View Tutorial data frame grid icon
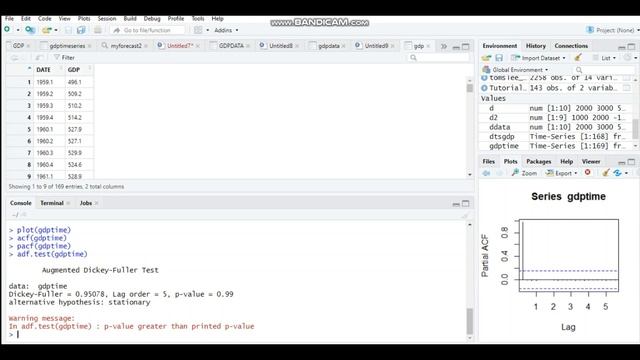 point(627,88)
